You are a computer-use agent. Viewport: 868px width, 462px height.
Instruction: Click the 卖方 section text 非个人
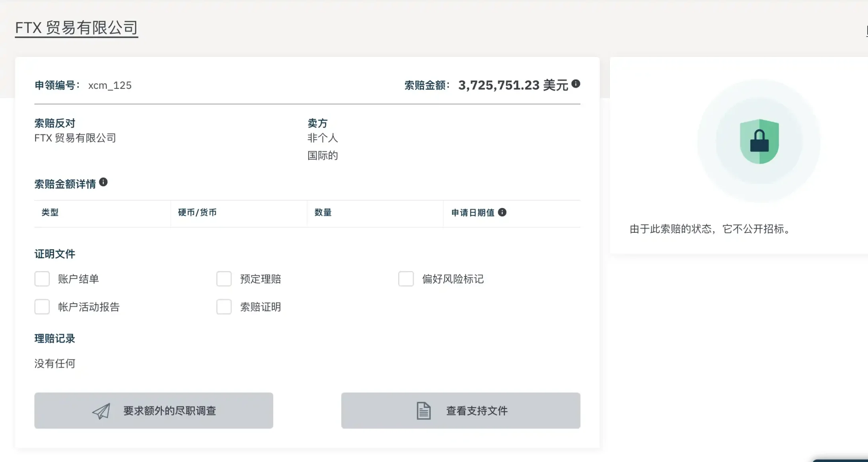click(323, 138)
